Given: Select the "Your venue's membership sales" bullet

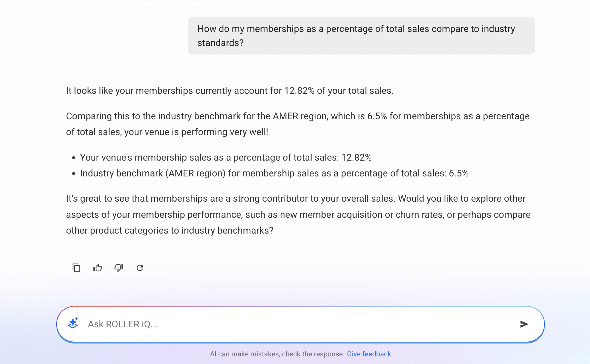Looking at the screenshot, I should tap(226, 158).
